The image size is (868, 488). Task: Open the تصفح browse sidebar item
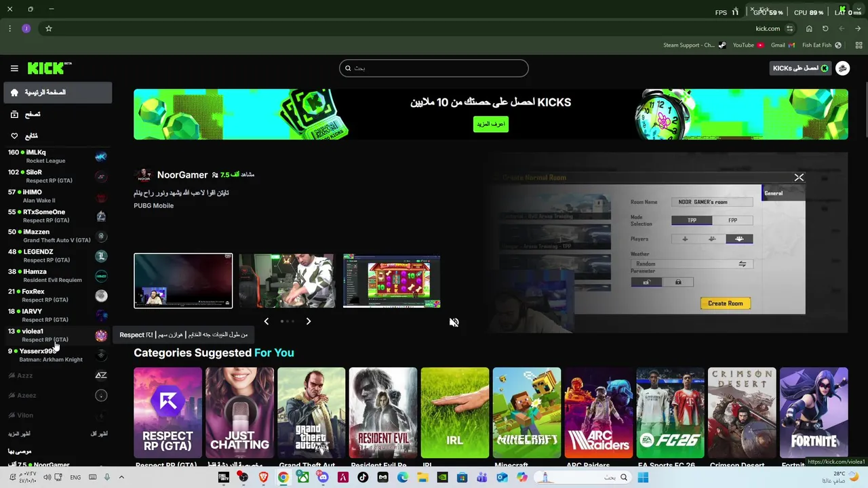[x=58, y=115]
